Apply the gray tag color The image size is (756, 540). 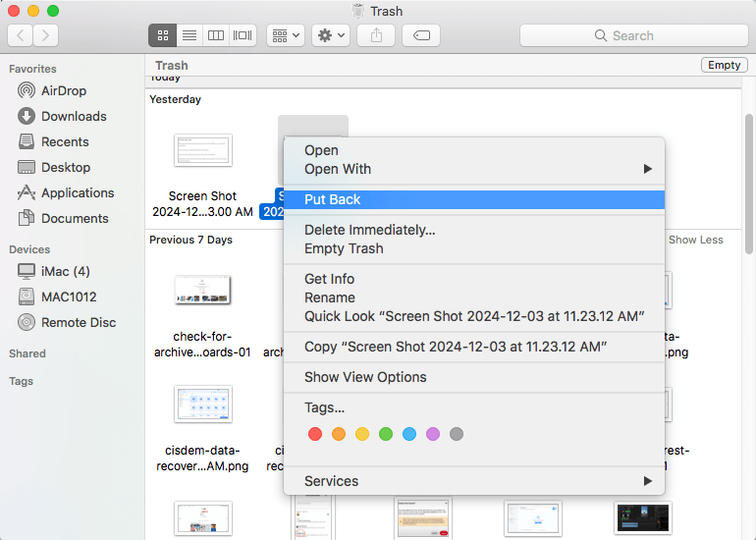point(457,434)
